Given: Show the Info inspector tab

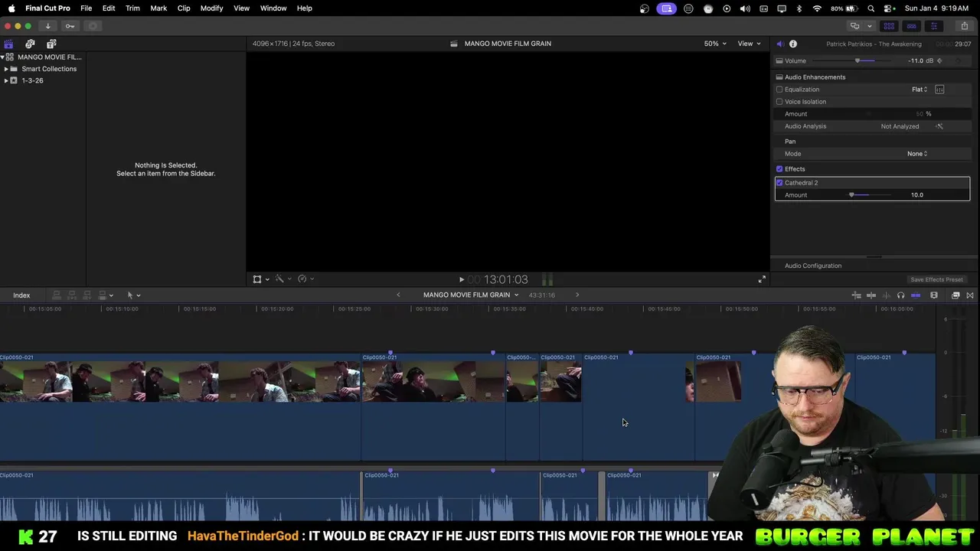Looking at the screenshot, I should pyautogui.click(x=793, y=44).
